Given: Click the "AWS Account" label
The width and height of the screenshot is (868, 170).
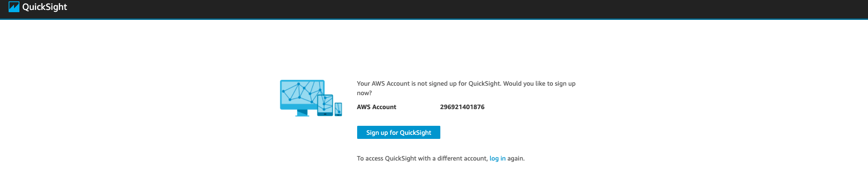Looking at the screenshot, I should (377, 107).
